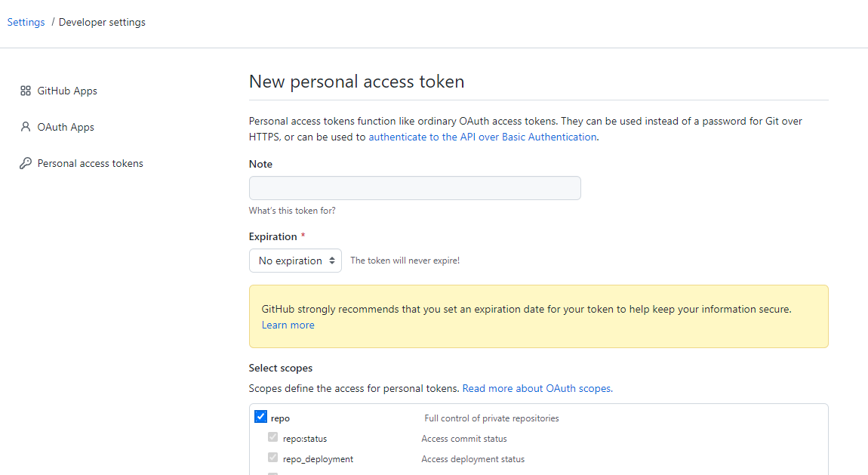Click the GitHub Apps grid icon
Image resolution: width=868 pixels, height=475 pixels.
click(26, 91)
